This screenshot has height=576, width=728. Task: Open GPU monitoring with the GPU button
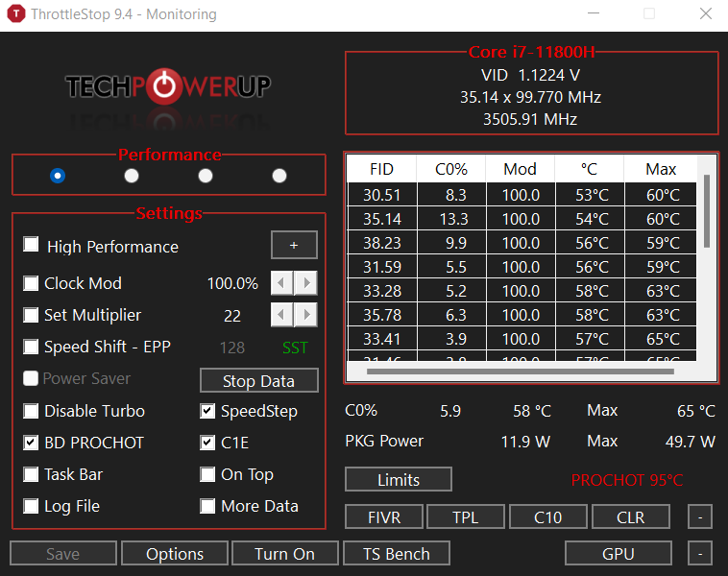point(619,553)
